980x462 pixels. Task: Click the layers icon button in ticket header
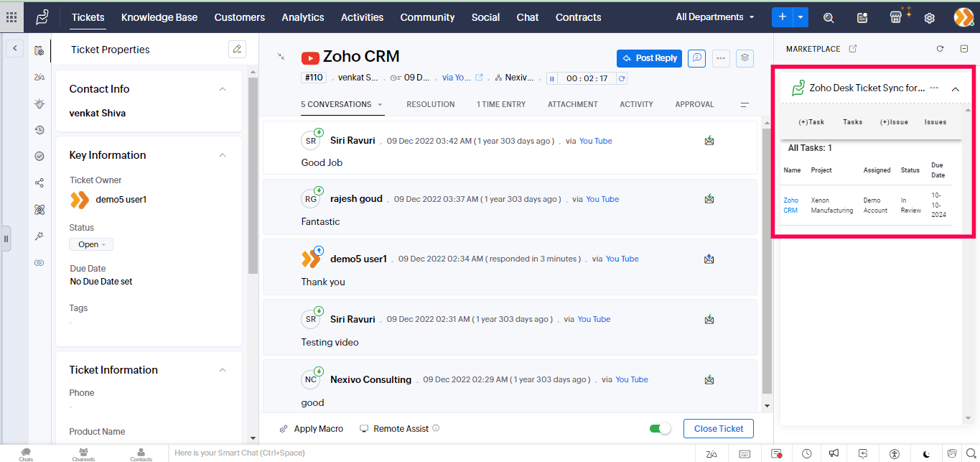pos(745,58)
